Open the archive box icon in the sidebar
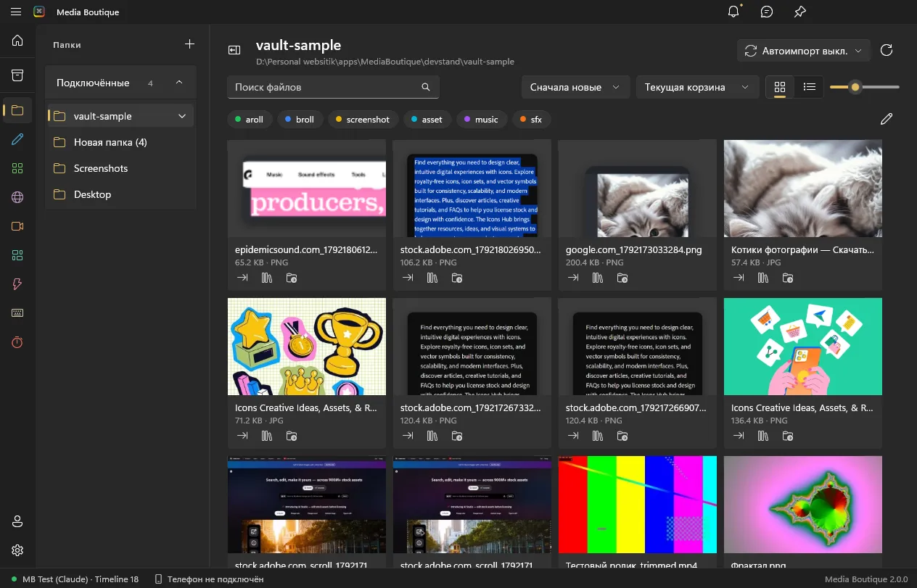This screenshot has height=588, width=917. (x=17, y=75)
